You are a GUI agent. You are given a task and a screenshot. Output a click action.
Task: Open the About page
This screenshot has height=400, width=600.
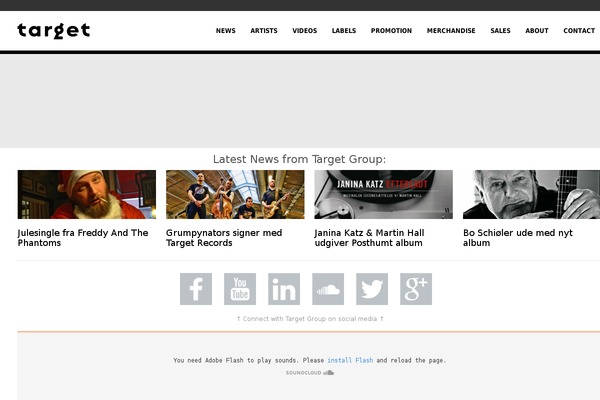(x=537, y=31)
